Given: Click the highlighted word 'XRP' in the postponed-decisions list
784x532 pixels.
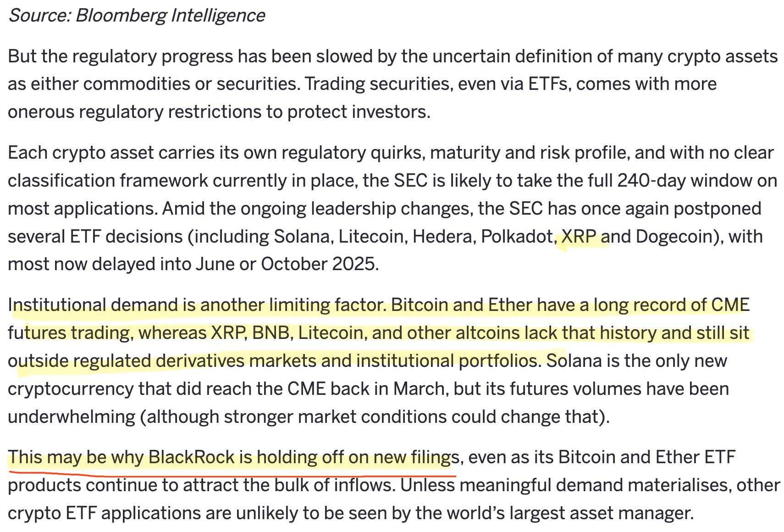Looking at the screenshot, I should click(579, 237).
